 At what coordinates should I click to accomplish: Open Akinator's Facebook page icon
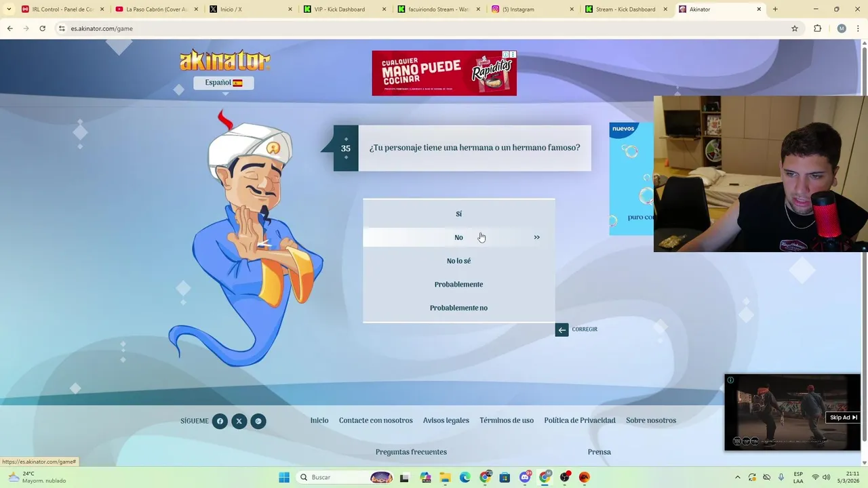(x=220, y=421)
